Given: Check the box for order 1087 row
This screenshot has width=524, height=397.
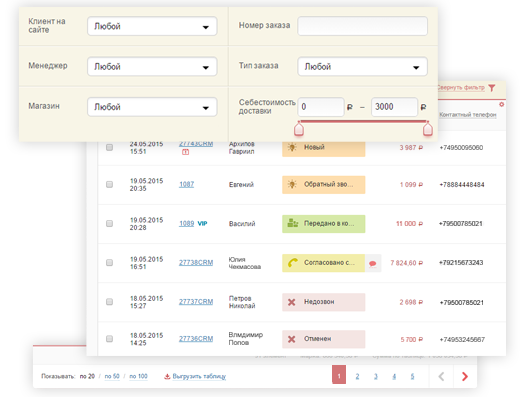Looking at the screenshot, I should click(109, 184).
